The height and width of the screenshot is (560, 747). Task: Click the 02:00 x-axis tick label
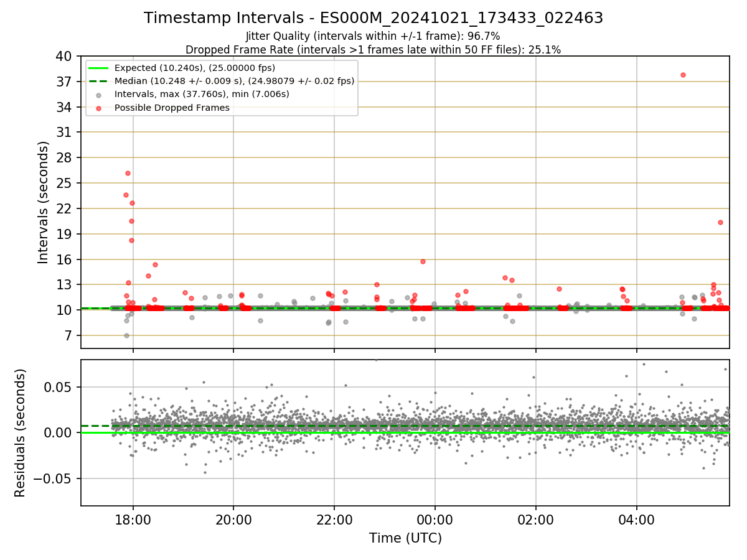pyautogui.click(x=535, y=520)
